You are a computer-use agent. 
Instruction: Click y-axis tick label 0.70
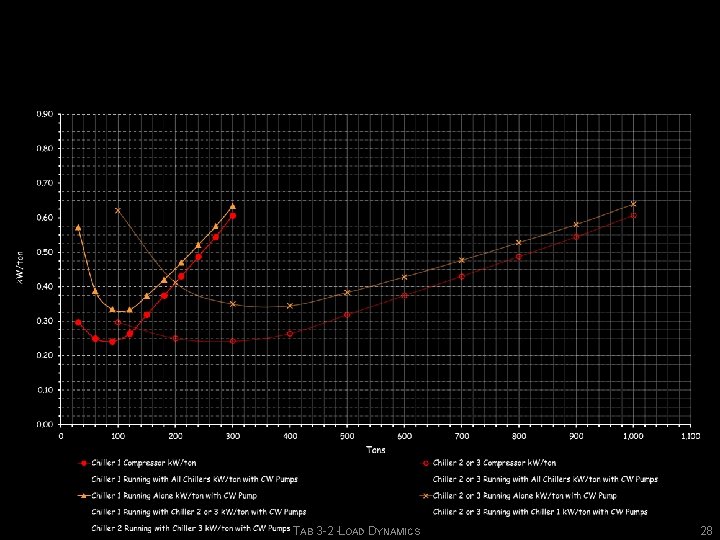(45, 183)
